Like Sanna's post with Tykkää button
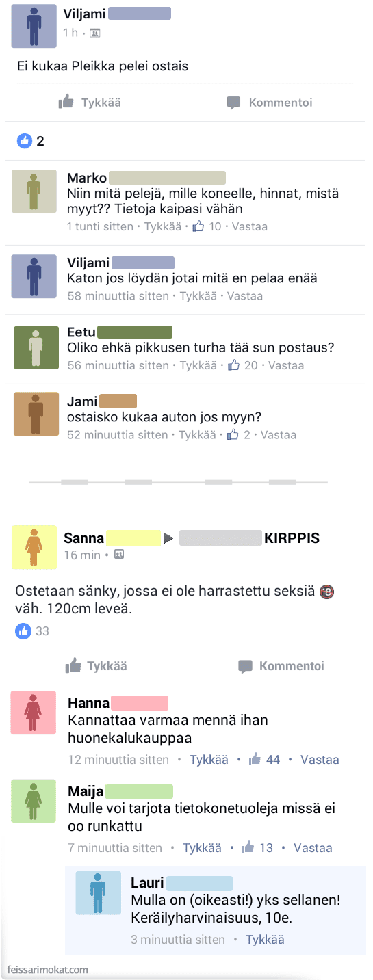 tap(97, 665)
